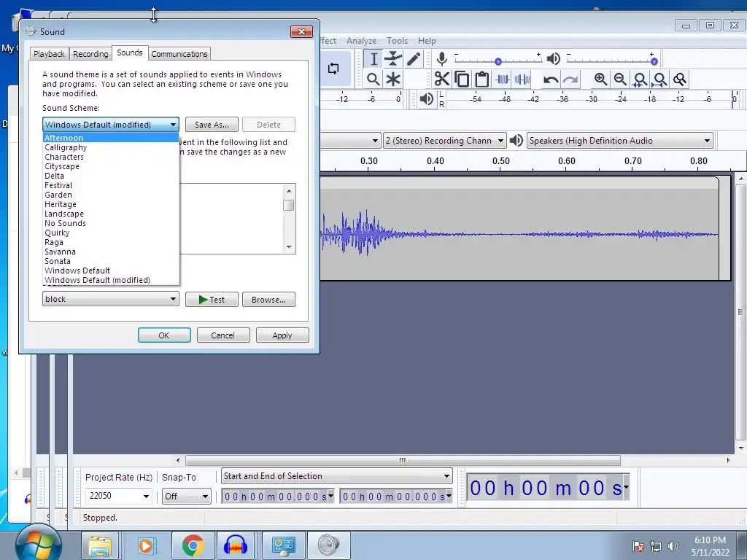Click the Zoom Toggle icon
This screenshot has width=747, height=560.
(681, 79)
